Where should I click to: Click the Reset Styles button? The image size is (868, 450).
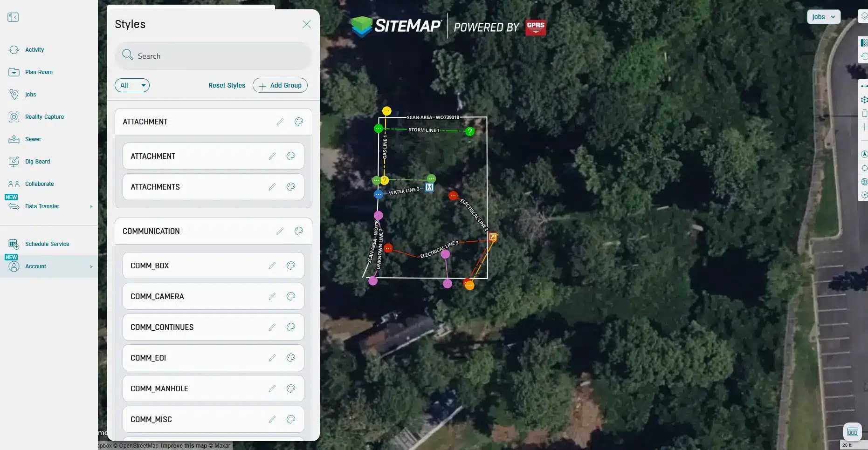(x=227, y=85)
